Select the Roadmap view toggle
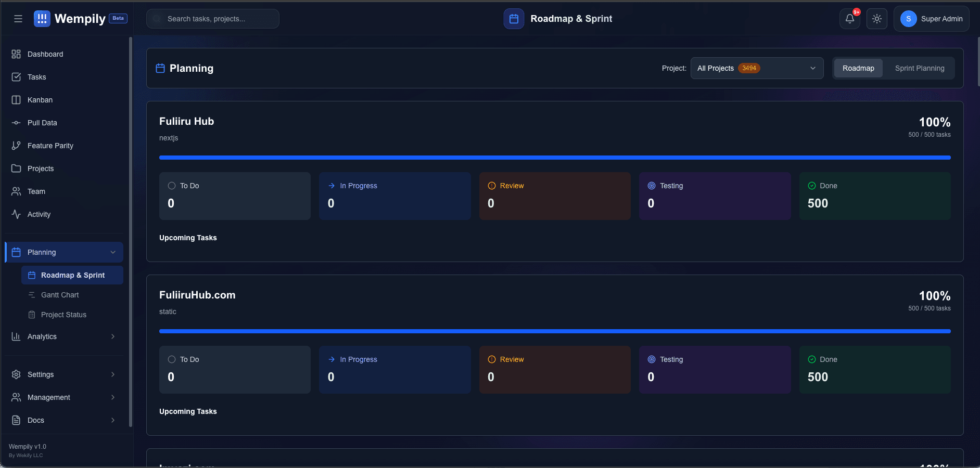This screenshot has width=980, height=468. pyautogui.click(x=858, y=68)
